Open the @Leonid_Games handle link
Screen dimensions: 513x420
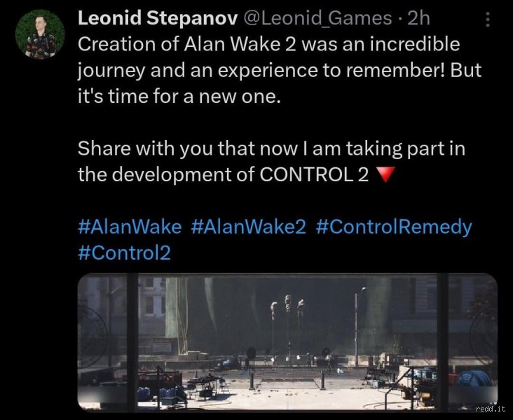point(317,18)
